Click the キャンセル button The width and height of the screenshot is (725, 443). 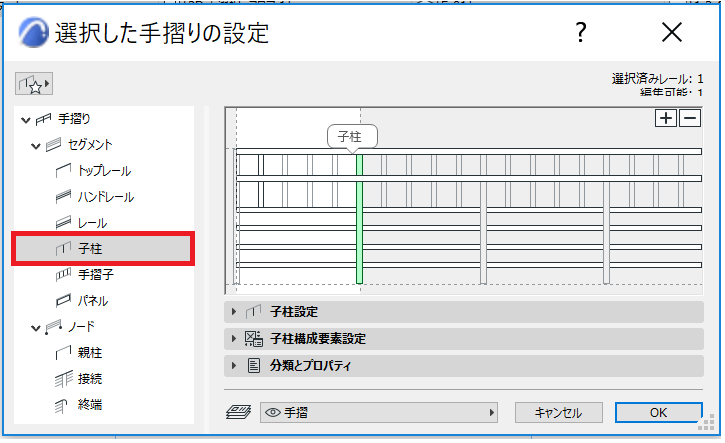tap(559, 412)
